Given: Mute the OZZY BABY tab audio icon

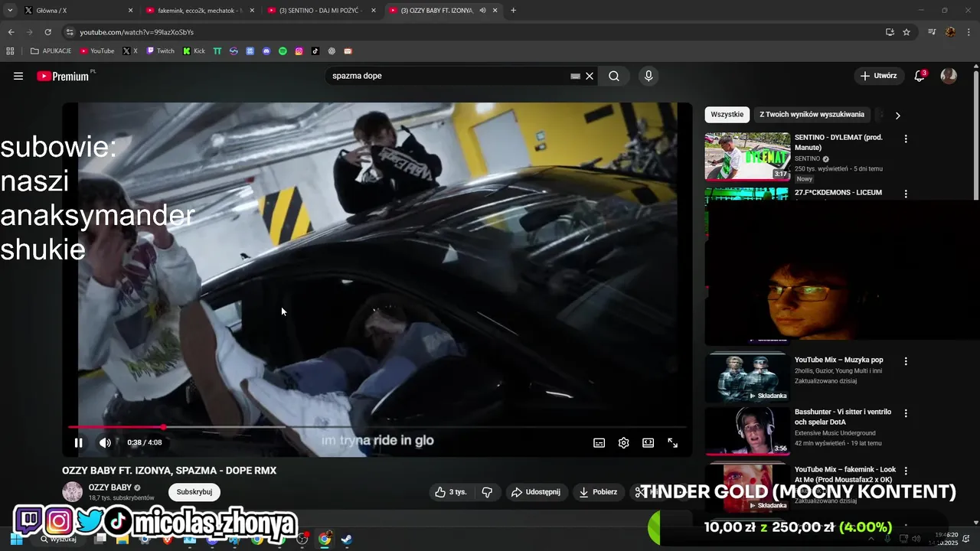Looking at the screenshot, I should pos(482,11).
